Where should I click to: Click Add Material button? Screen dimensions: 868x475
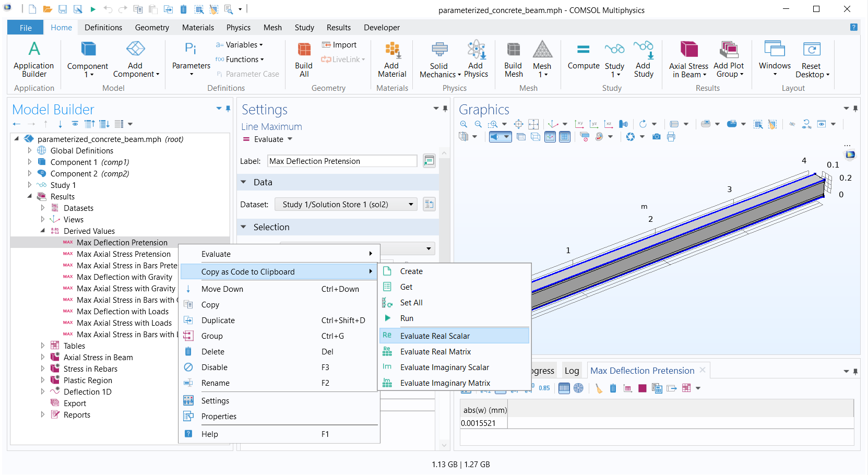click(392, 60)
